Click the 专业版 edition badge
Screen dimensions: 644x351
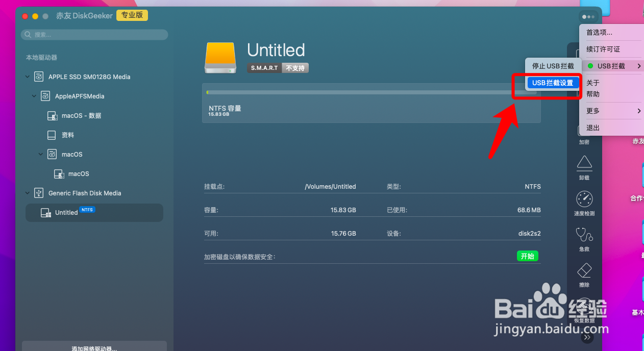pyautogui.click(x=132, y=15)
